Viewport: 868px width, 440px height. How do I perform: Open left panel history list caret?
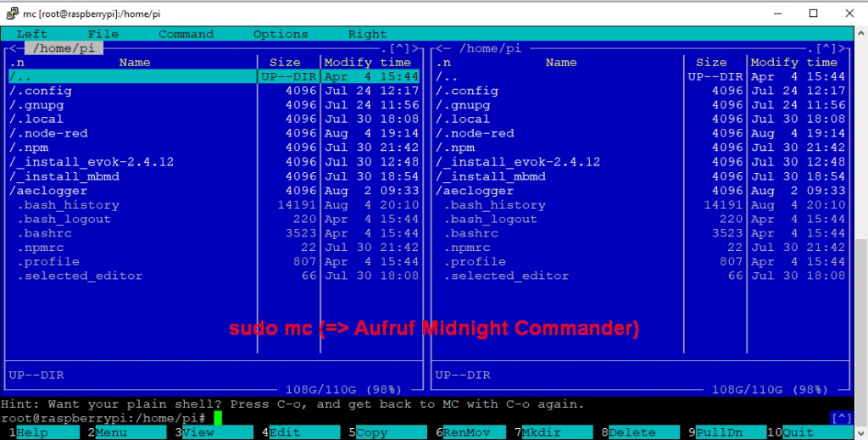(399, 48)
